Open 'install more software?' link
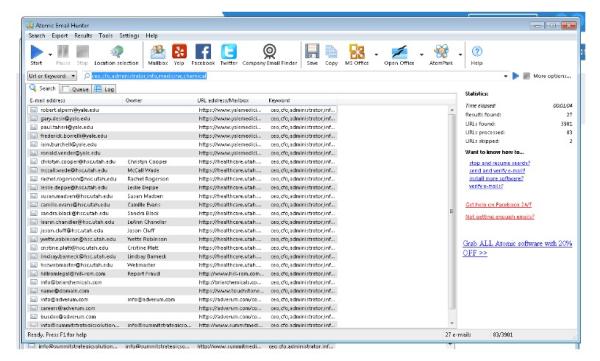 click(x=496, y=178)
